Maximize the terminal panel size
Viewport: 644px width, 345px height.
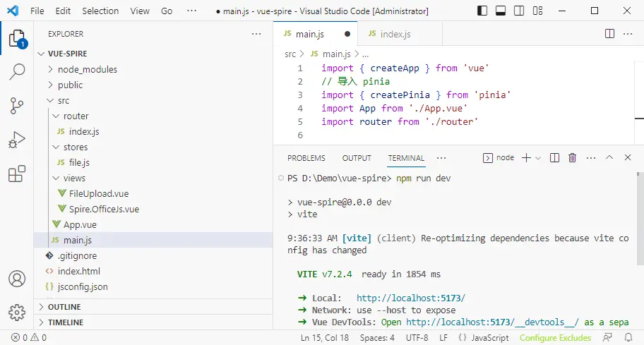tap(609, 158)
